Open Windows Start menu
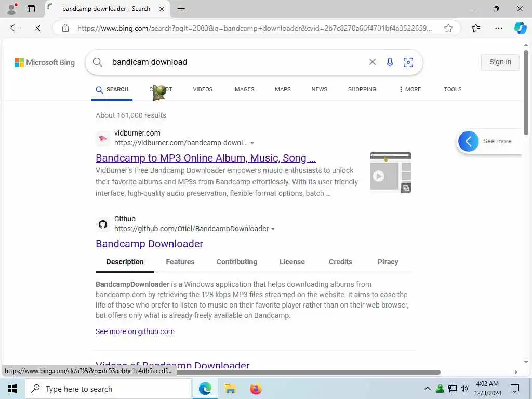The image size is (532, 399). (x=12, y=389)
